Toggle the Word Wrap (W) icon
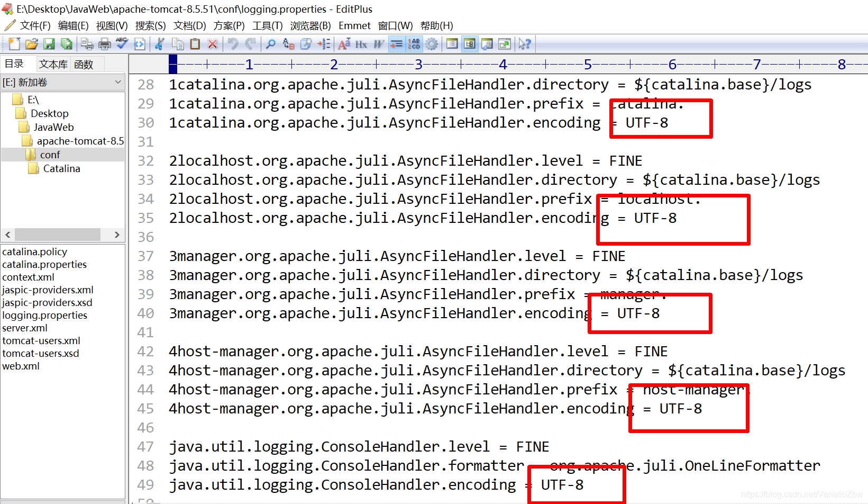The image size is (868, 504). coord(379,44)
